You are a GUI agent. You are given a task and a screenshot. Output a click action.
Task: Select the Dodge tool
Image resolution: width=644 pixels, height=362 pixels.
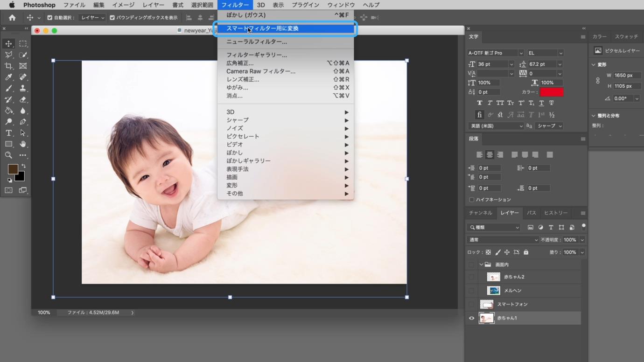[8, 122]
